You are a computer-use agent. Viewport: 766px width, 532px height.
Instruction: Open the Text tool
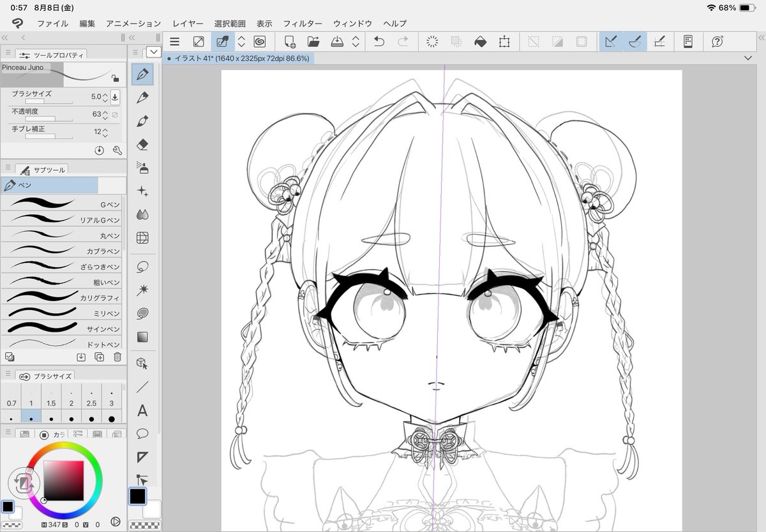pos(142,411)
